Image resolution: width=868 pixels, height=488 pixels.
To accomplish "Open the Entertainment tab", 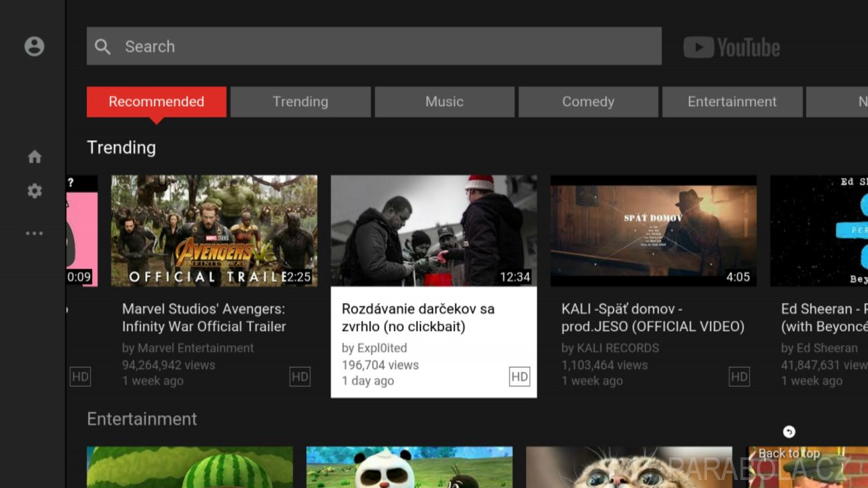I will coord(732,101).
